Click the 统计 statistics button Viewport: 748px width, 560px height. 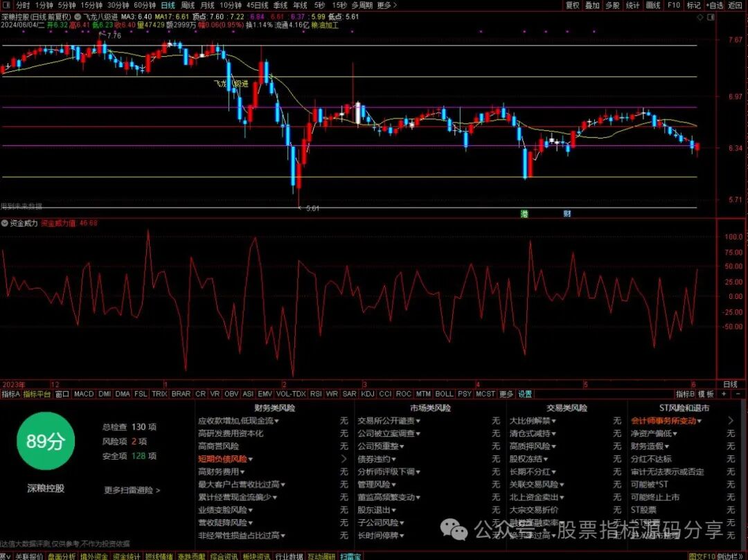(632, 6)
